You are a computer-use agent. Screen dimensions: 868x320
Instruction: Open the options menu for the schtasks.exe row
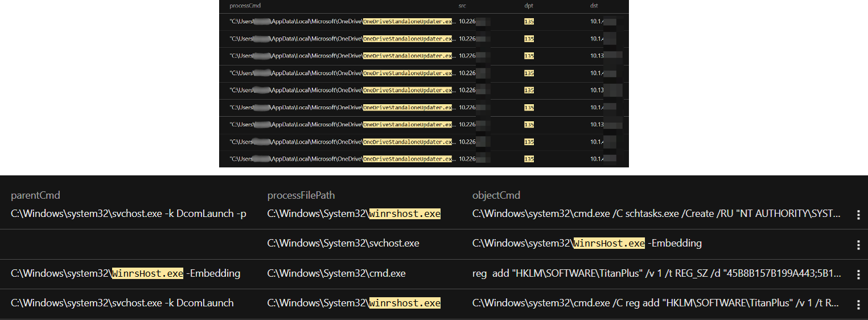[858, 215]
